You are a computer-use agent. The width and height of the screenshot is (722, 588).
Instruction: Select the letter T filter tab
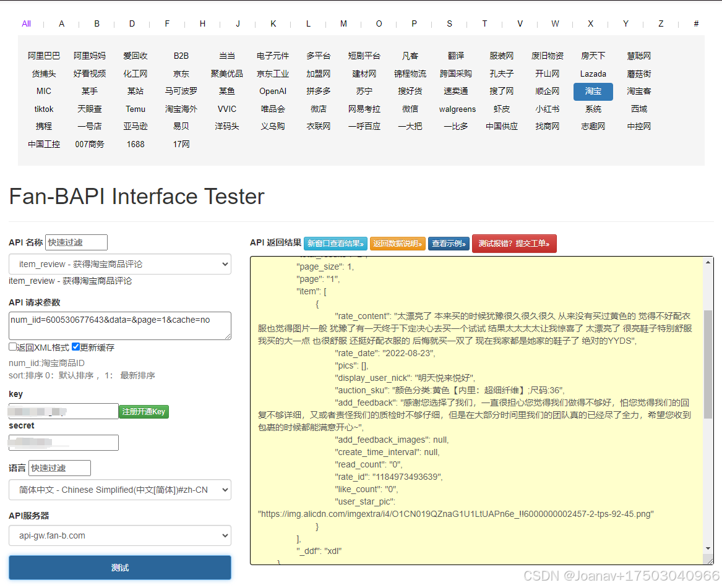[x=484, y=23]
